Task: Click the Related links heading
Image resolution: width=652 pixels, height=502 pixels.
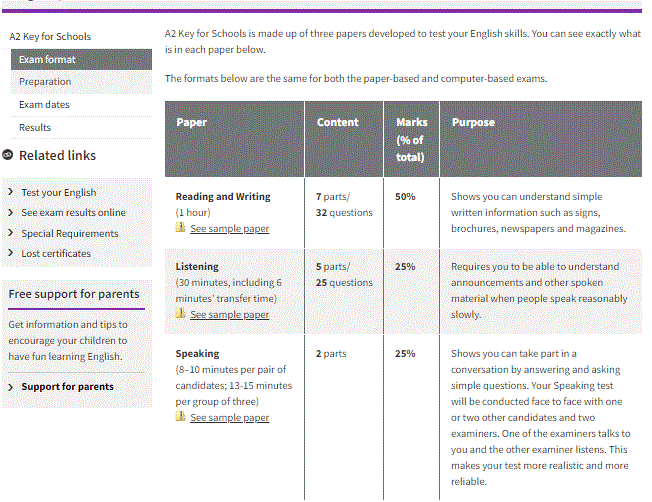Action: (57, 156)
